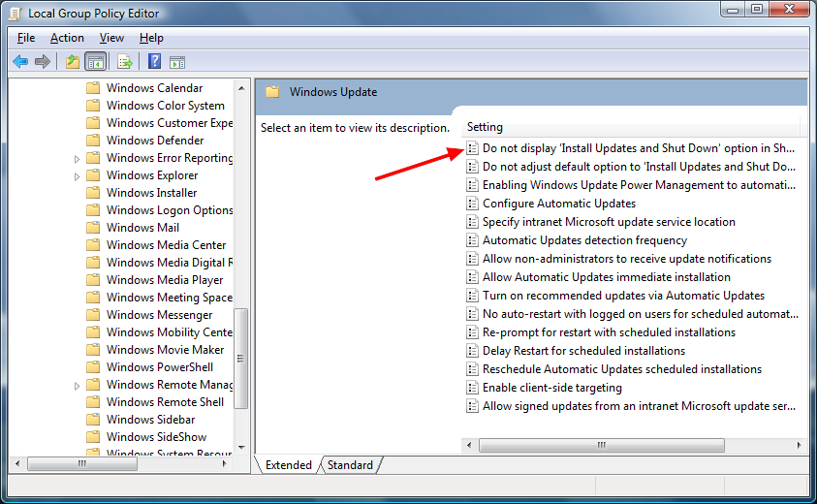The height and width of the screenshot is (504, 817).
Task: Click policy icon beside 'Enabling Windows Update Power Management'
Action: (472, 185)
